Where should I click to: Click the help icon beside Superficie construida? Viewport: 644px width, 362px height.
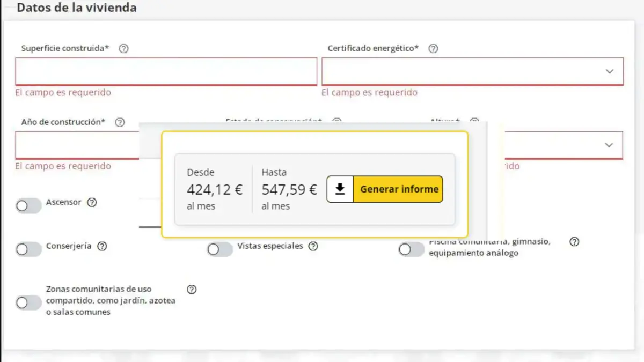[x=123, y=49]
